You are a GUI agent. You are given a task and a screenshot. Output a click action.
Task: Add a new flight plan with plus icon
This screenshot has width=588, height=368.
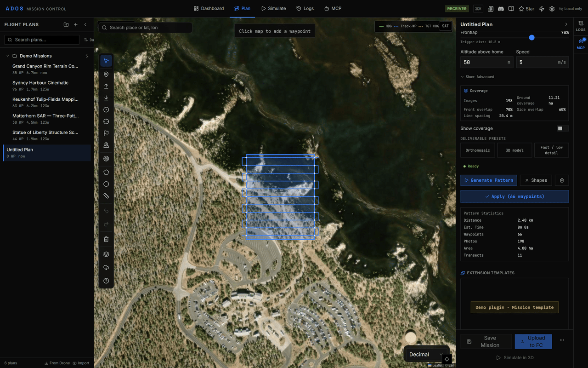click(x=76, y=25)
